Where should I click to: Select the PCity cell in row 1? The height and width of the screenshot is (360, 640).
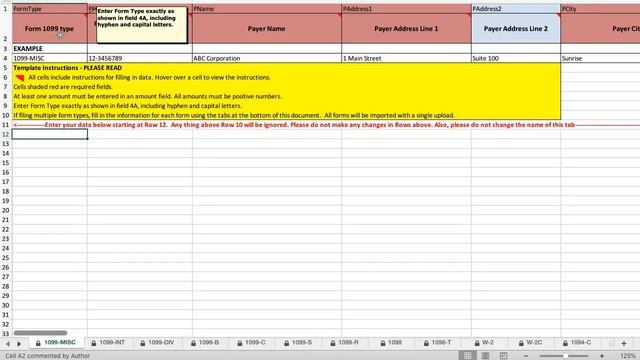click(x=600, y=9)
